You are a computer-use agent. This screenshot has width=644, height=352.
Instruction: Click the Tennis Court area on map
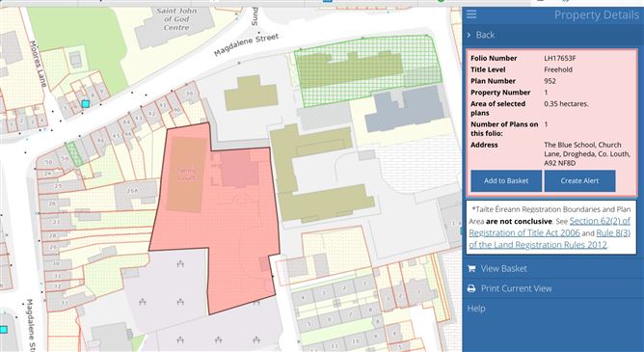[187, 174]
